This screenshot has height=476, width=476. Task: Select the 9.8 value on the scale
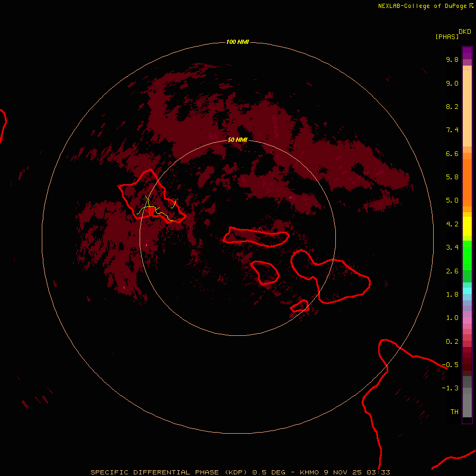[x=452, y=59]
